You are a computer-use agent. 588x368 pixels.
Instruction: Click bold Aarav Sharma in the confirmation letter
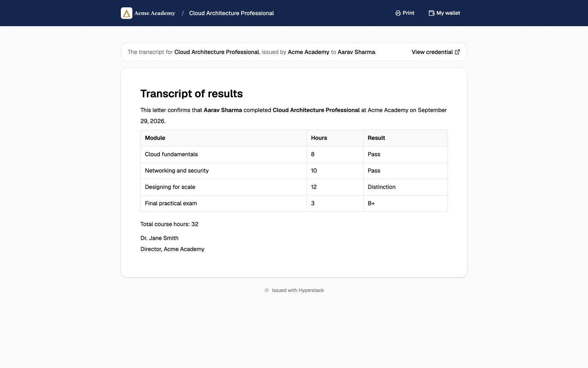pos(223,110)
